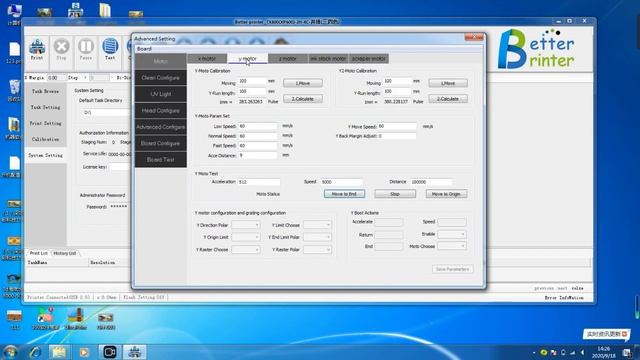Screen dimensions: 640x360
Task: Click the Pause toolbar icon in main window
Action: [86, 49]
